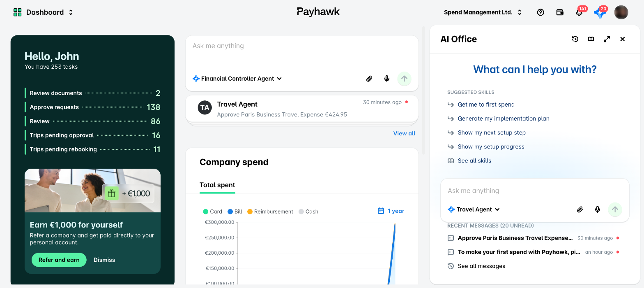
Task: Toggle Cash series in chart legend
Action: pyautogui.click(x=308, y=211)
